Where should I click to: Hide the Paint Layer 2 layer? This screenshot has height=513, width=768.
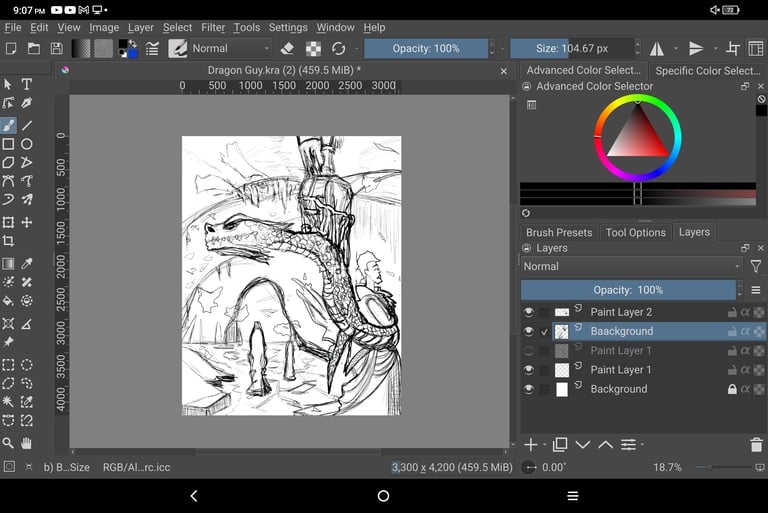coord(529,312)
